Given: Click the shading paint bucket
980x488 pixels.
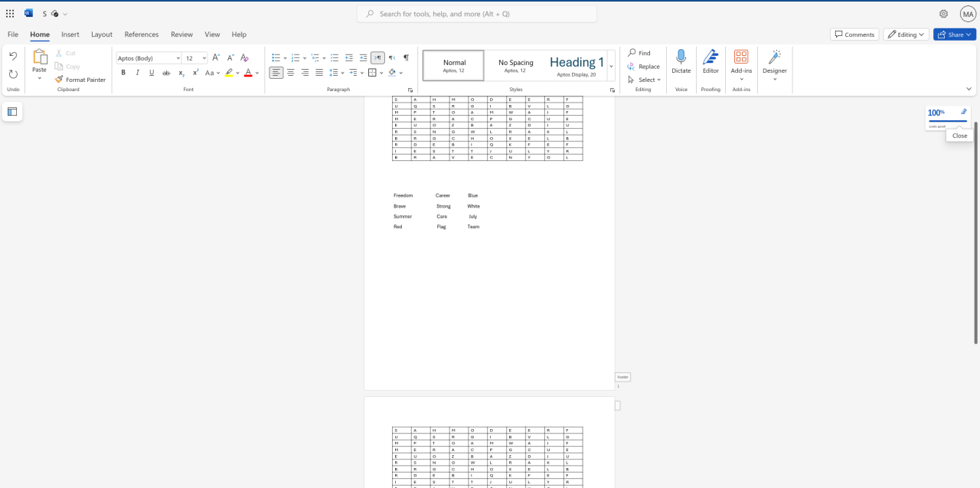Looking at the screenshot, I should [x=392, y=73].
